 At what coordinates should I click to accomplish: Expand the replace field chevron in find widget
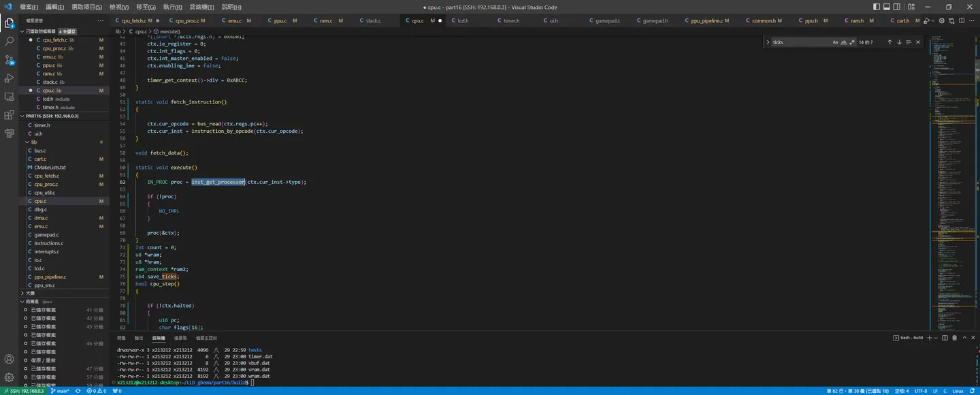coord(768,42)
